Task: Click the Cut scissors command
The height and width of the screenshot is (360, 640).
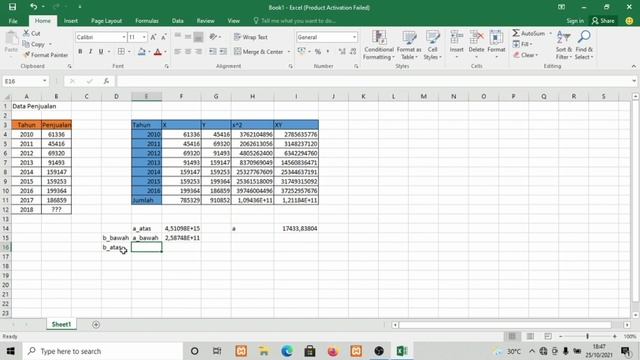Action: (x=32, y=33)
